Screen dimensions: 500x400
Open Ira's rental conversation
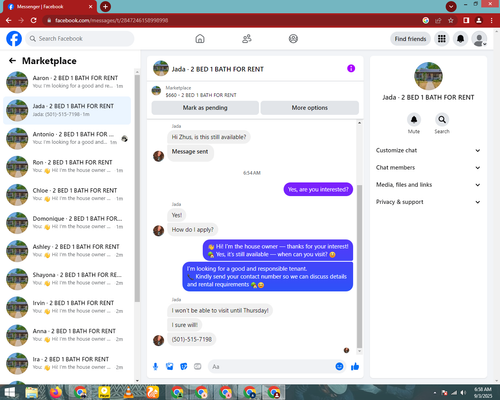point(67,363)
